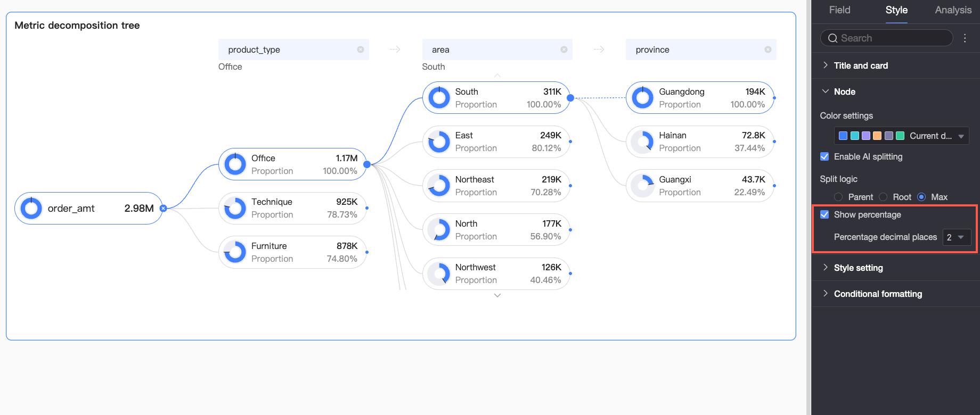
Task: Uncheck the Show percentage checkbox
Action: (824, 214)
